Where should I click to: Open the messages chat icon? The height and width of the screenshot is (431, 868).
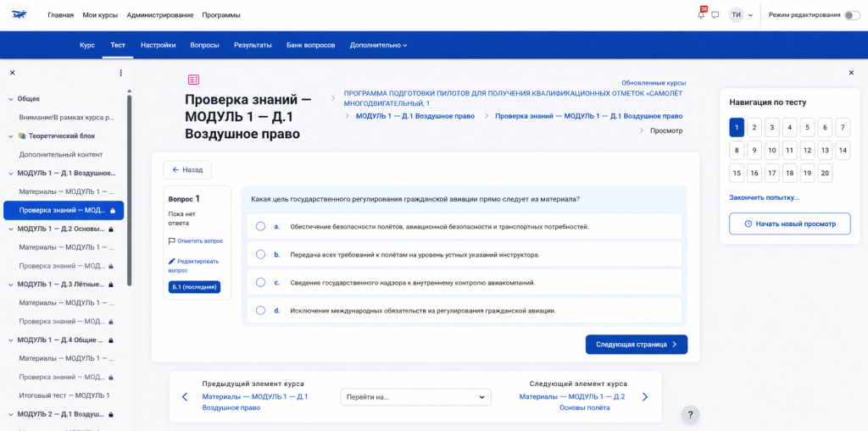[x=715, y=15]
